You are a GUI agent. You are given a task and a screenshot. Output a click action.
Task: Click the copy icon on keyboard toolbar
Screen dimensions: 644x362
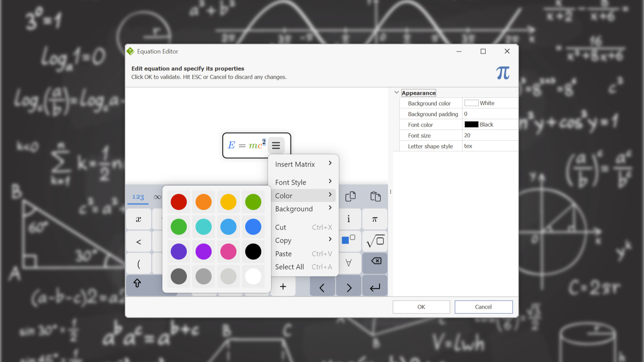point(351,196)
